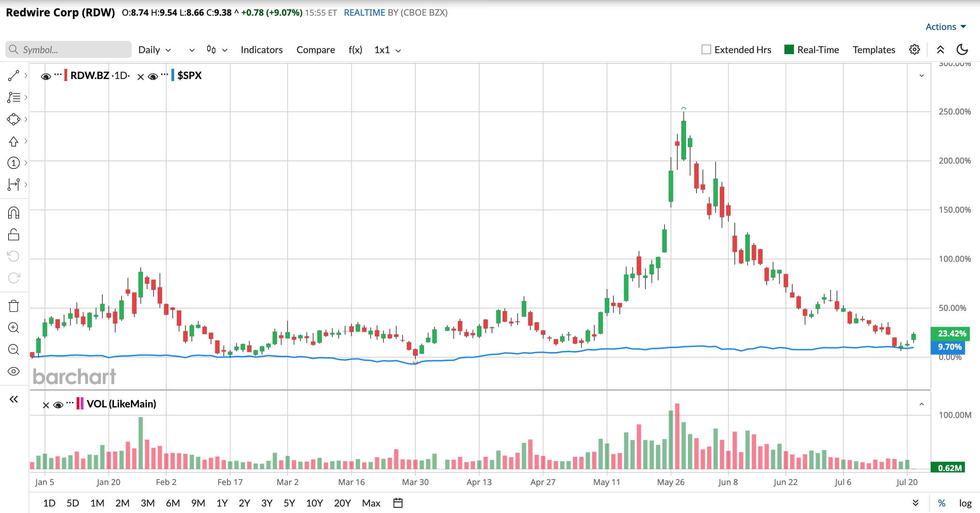Select the 3M time range
Image resolution: width=980 pixels, height=513 pixels.
pyautogui.click(x=148, y=503)
